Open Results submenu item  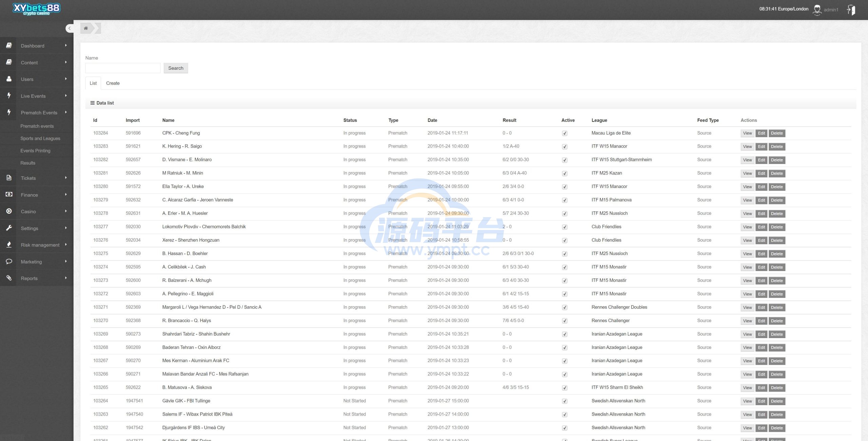coord(28,163)
